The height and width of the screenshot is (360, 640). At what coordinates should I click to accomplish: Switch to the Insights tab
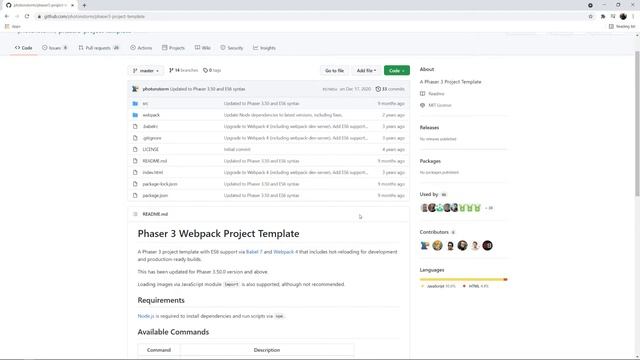[264, 48]
